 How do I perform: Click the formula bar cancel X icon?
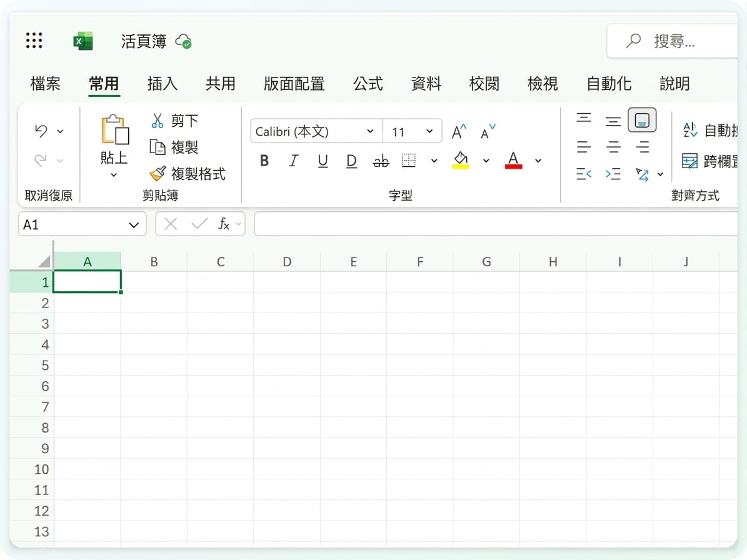point(171,224)
